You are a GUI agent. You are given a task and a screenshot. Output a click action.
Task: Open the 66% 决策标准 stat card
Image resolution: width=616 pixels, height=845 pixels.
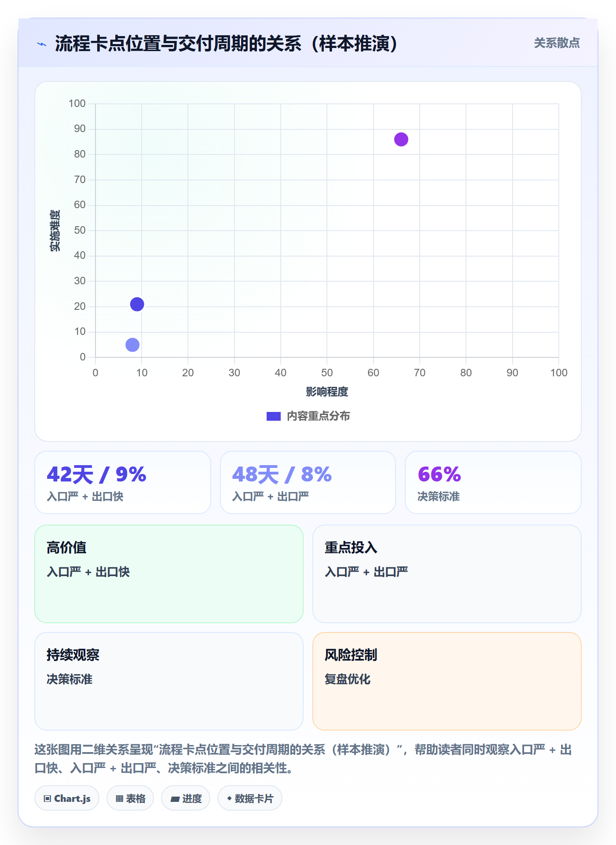point(493,482)
